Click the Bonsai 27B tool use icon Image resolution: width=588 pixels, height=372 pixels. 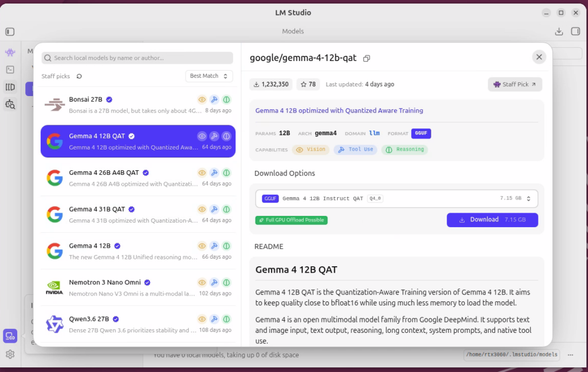click(214, 99)
